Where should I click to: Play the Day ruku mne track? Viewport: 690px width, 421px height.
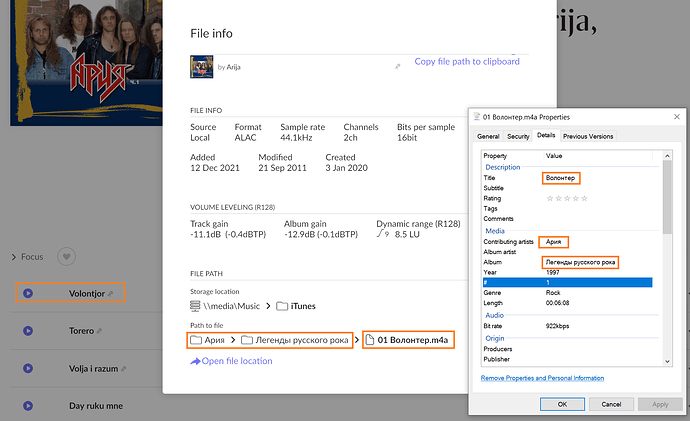coord(28,406)
